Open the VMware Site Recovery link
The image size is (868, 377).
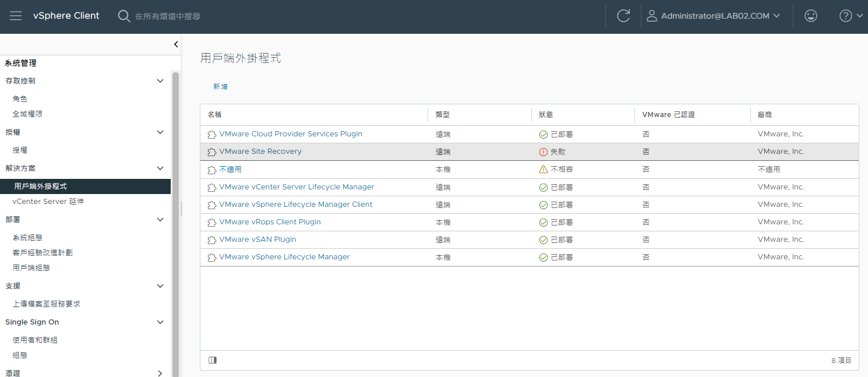[260, 151]
